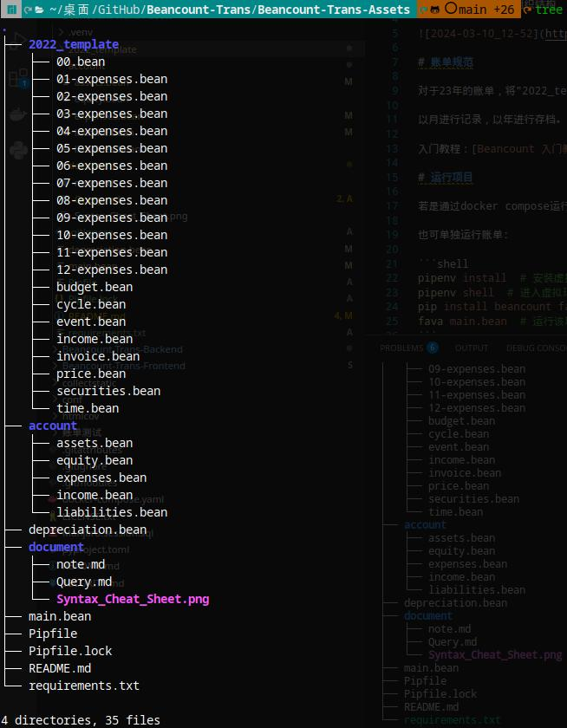Click bright price.bean in front terminal
This screenshot has width=567, height=728.
(x=91, y=374)
